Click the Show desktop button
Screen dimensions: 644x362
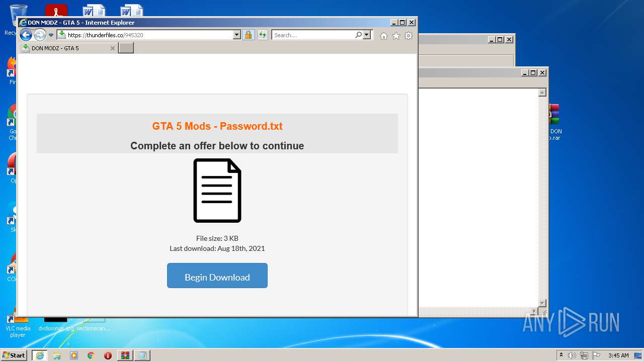638,355
